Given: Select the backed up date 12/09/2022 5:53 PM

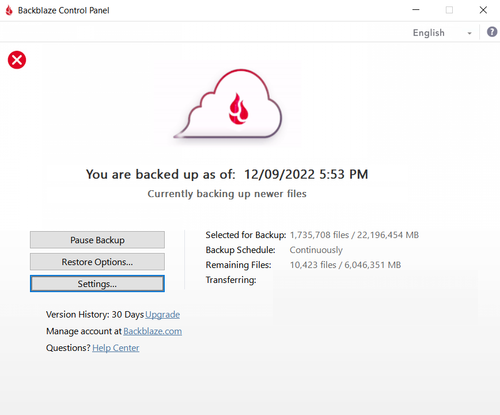Looking at the screenshot, I should pos(306,174).
